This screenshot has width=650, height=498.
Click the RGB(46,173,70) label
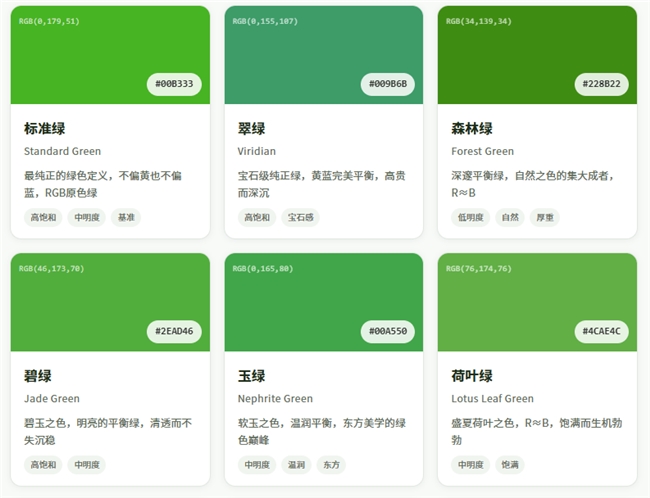51,269
